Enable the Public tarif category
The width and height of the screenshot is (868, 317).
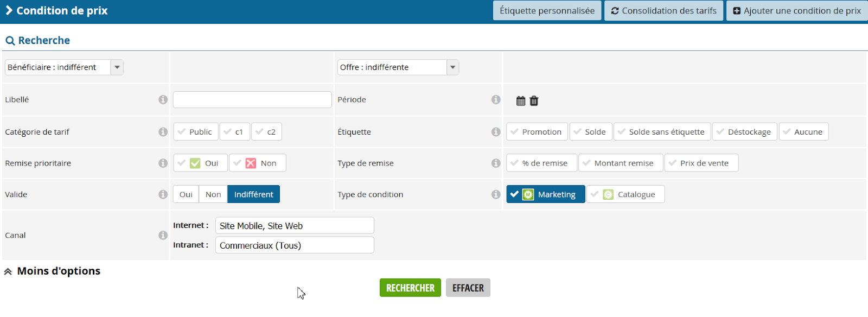196,132
